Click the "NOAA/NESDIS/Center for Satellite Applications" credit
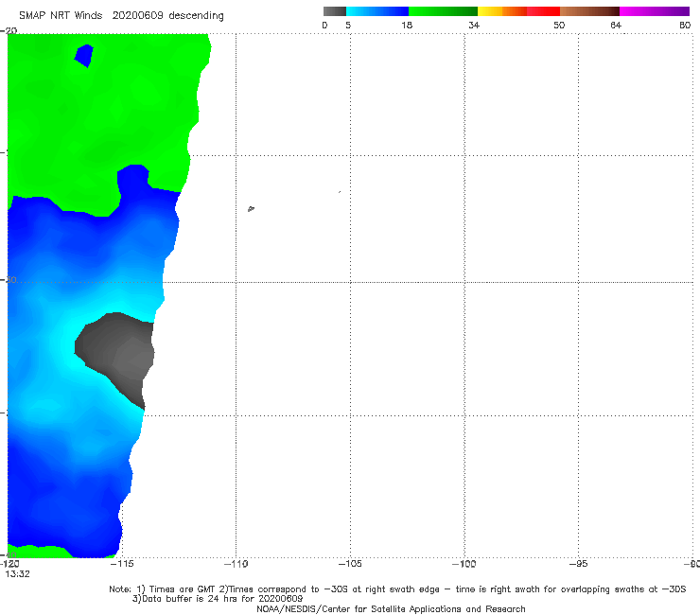 [391, 609]
